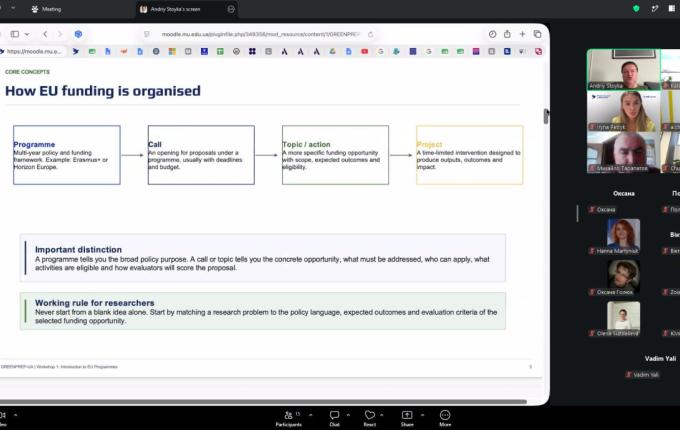
Task: Click the green security shield icon
Action: pos(636,8)
